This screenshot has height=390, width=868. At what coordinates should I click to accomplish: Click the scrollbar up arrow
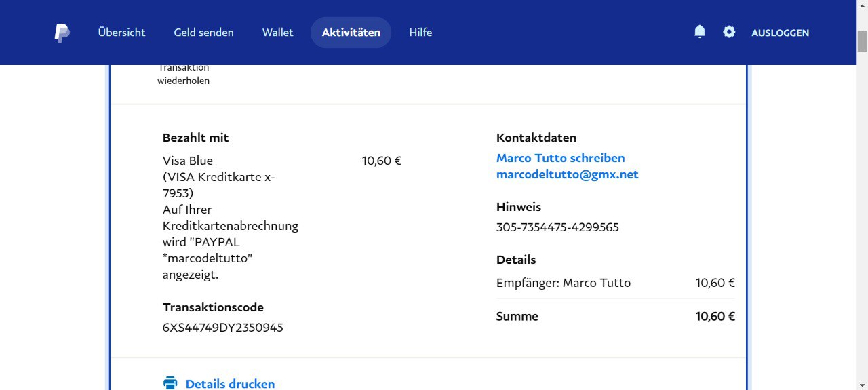862,5
